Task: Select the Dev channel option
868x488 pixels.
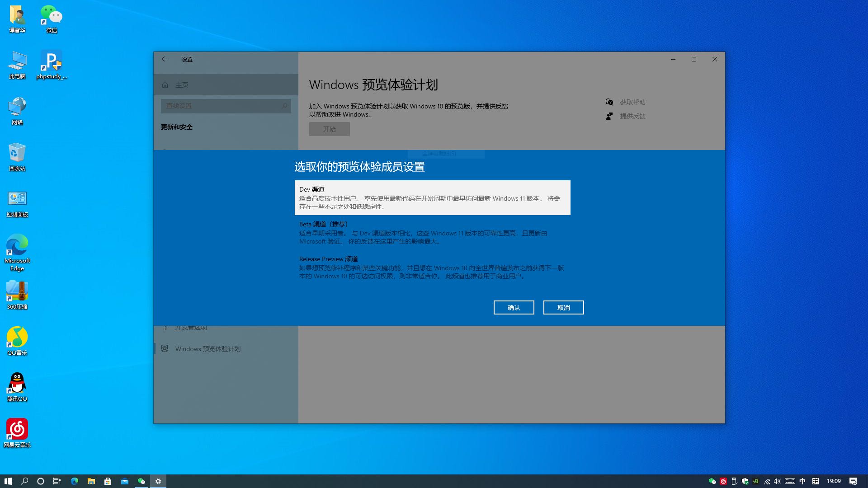Action: (x=432, y=197)
